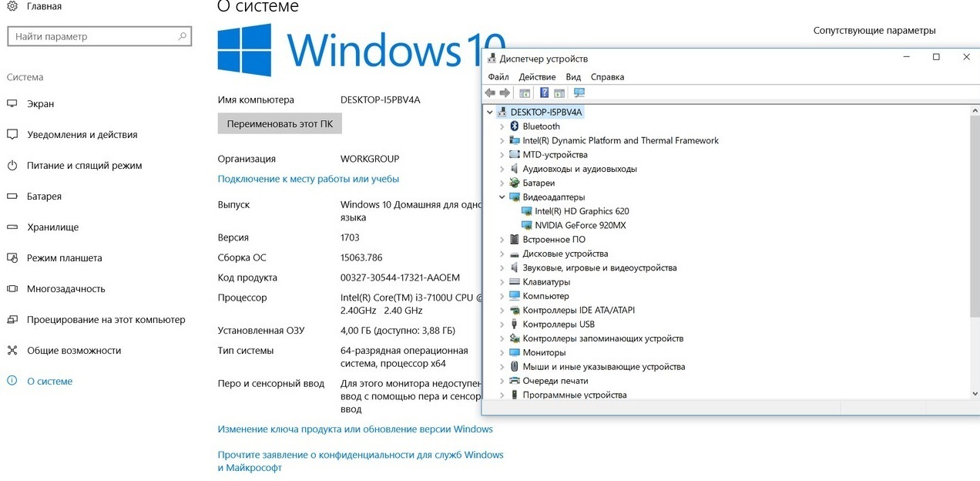The height and width of the screenshot is (481, 980).
Task: Click the Device Manager vertical scrollbar thumb
Action: 975,217
